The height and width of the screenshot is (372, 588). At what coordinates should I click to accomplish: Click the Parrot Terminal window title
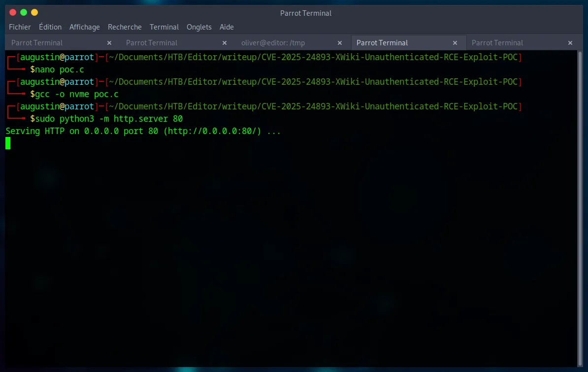306,13
